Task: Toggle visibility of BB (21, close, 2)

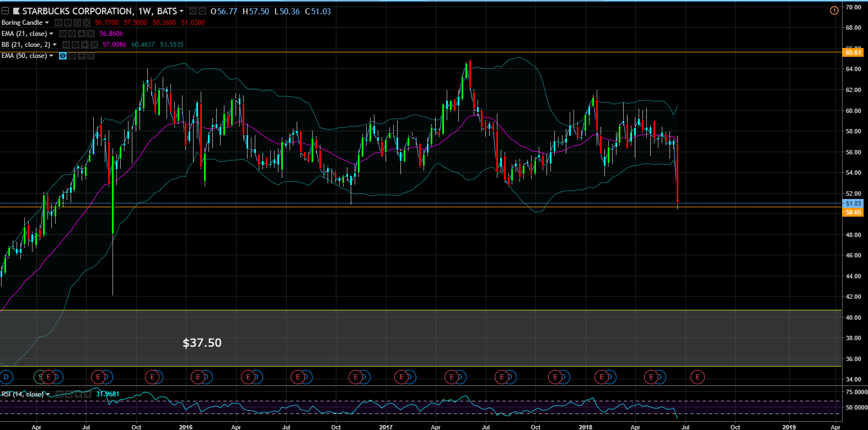Action: 66,45
